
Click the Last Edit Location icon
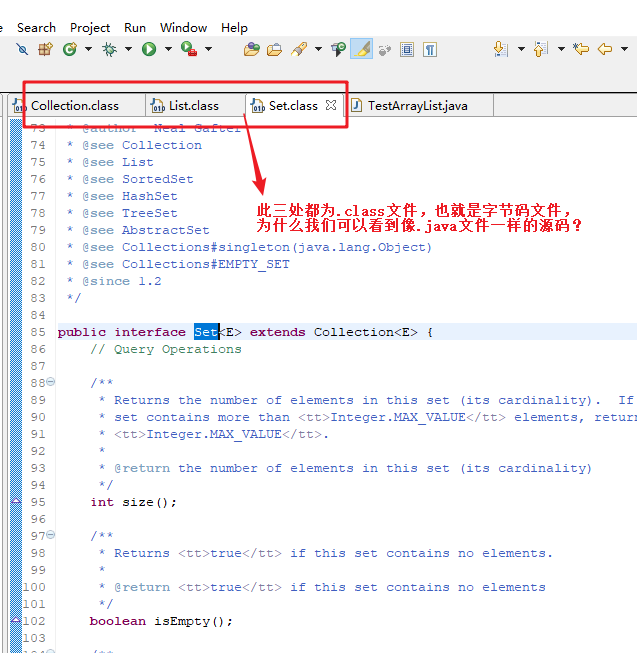point(581,49)
